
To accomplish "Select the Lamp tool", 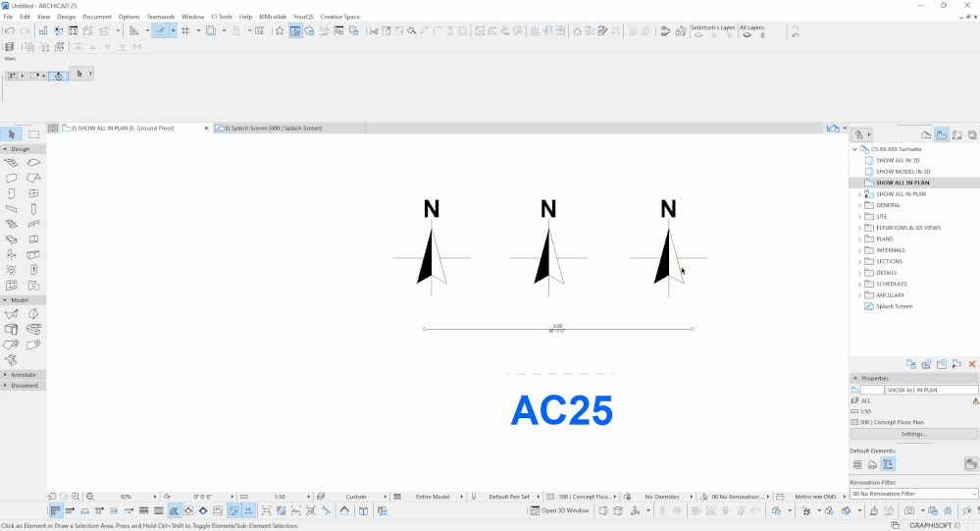I will pyautogui.click(x=11, y=270).
